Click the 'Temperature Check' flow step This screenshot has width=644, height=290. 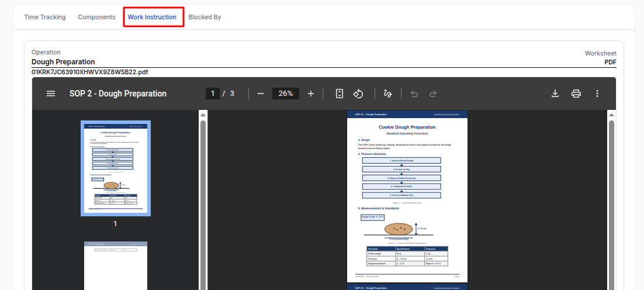tap(401, 187)
